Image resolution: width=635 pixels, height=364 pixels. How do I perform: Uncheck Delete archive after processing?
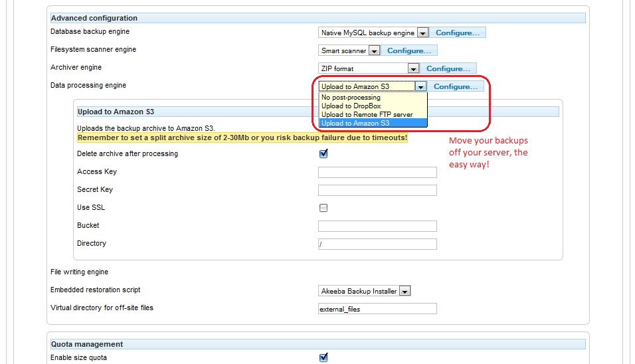click(x=323, y=153)
